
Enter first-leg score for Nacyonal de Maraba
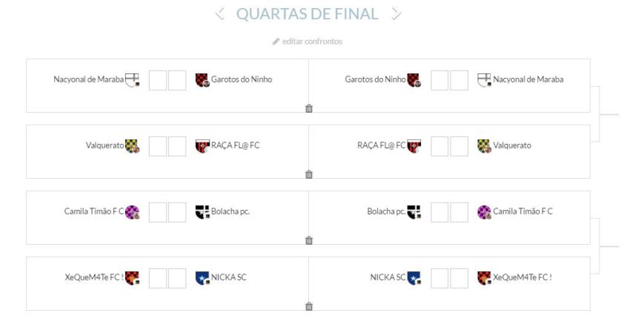(157, 80)
